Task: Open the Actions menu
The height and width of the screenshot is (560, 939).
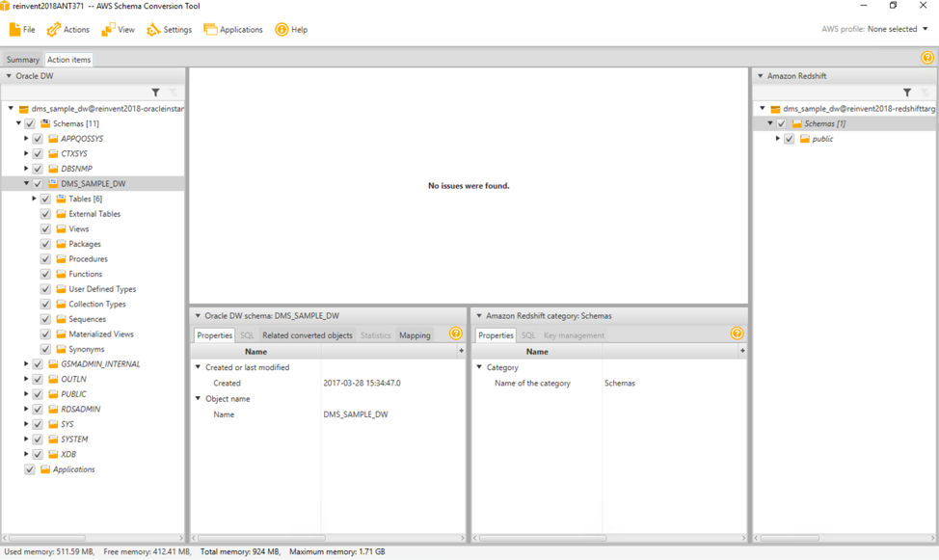Action: pos(68,29)
